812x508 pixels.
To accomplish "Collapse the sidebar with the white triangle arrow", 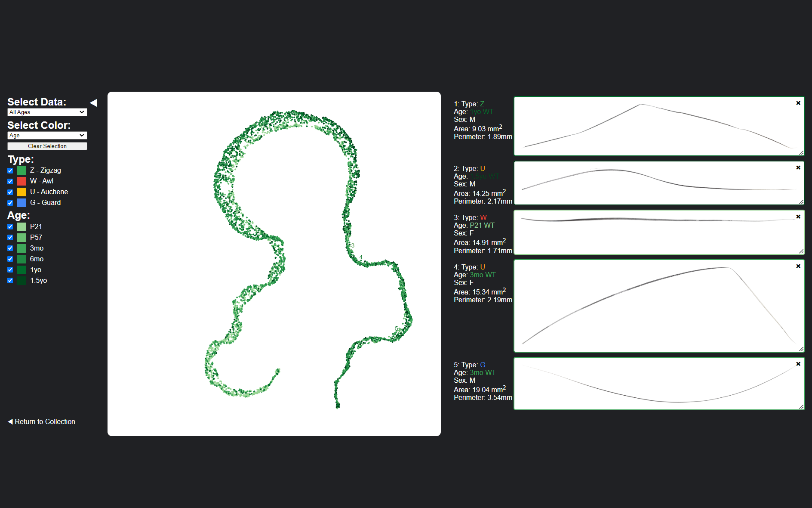I will click(x=93, y=103).
